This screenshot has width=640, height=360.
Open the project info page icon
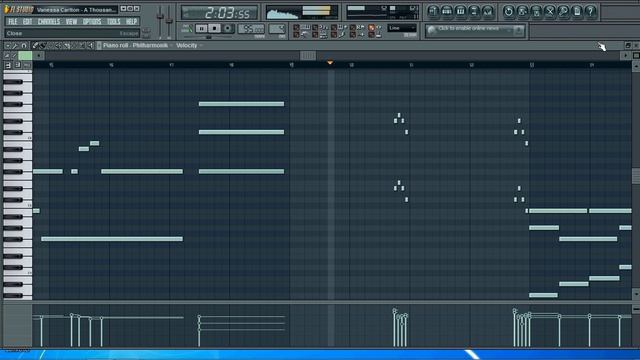(x=577, y=11)
